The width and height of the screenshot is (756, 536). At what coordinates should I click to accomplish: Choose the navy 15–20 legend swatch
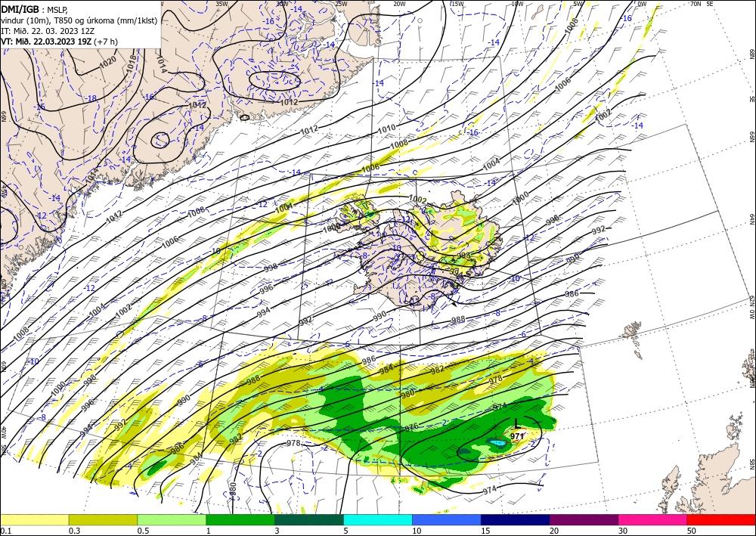pos(515,519)
